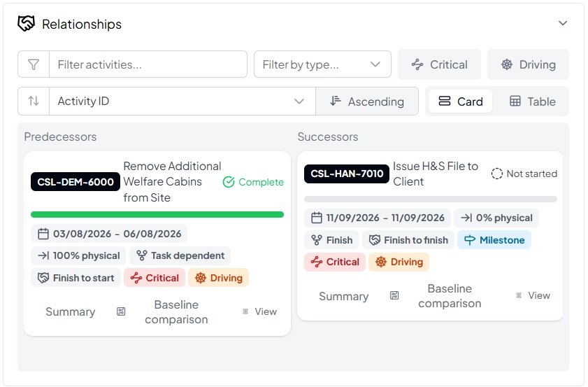
Task: Click the filter funnel icon
Action: (34, 64)
